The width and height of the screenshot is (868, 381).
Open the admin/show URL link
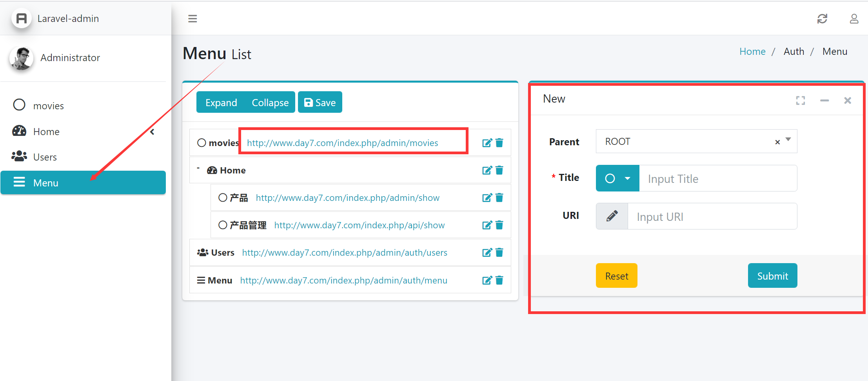click(348, 198)
